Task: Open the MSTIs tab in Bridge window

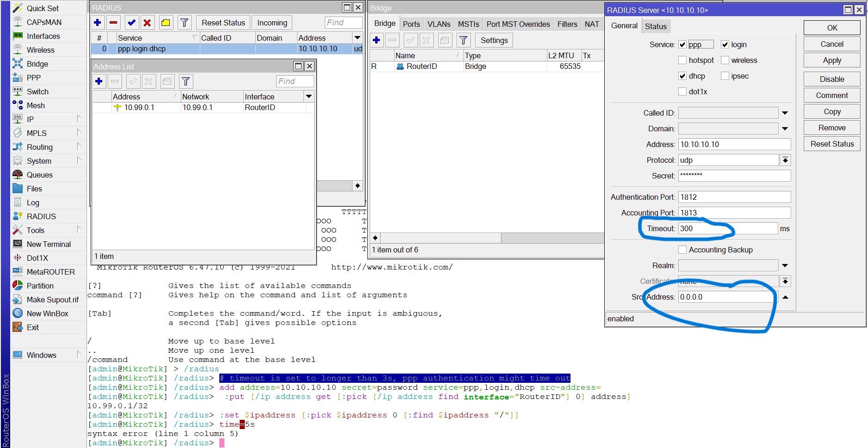Action: tap(468, 24)
